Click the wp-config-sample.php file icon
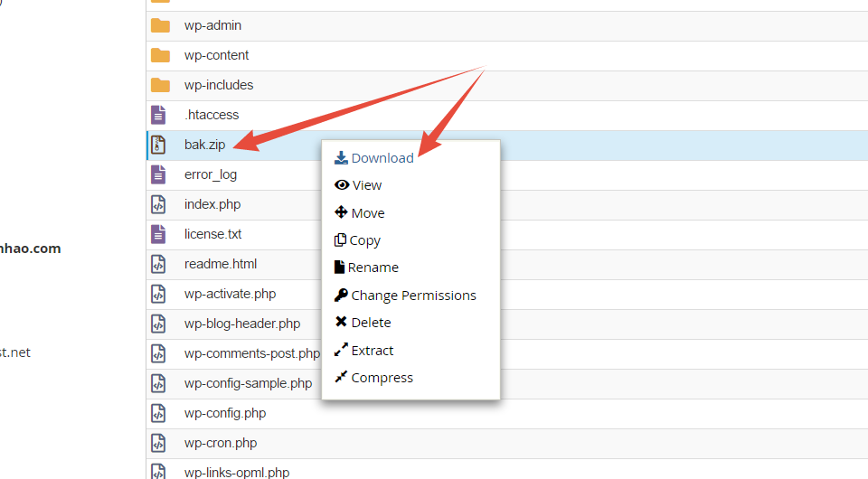 [x=158, y=384]
